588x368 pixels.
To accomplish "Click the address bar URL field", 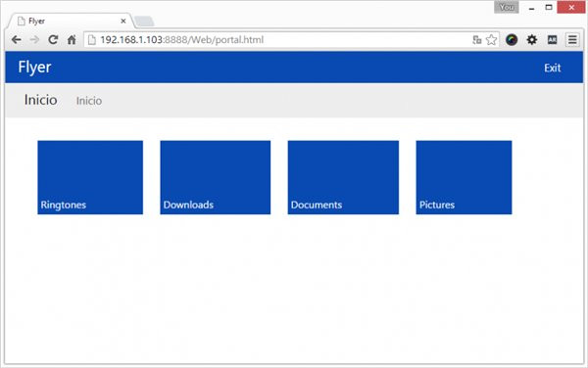I will pos(277,40).
